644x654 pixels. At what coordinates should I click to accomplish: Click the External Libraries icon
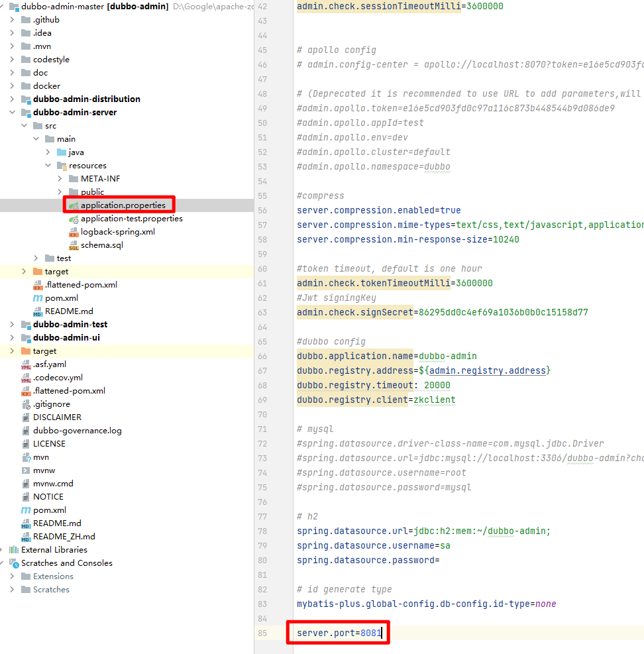14,550
